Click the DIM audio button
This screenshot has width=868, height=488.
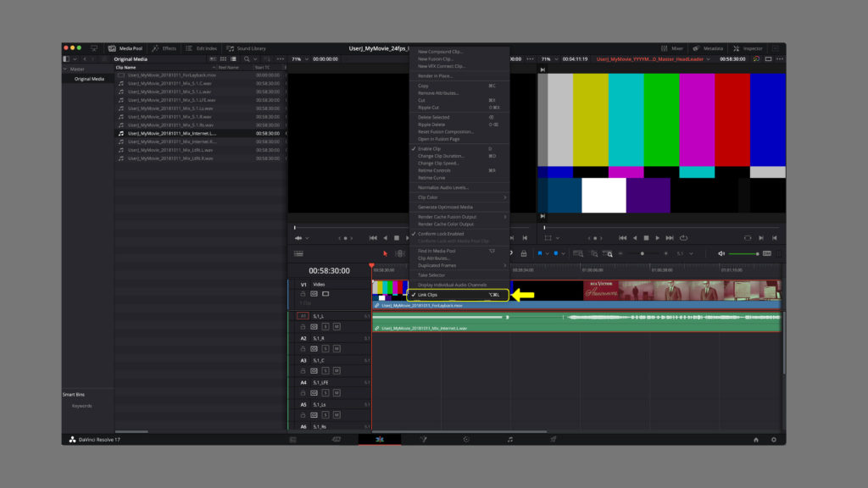(x=766, y=253)
